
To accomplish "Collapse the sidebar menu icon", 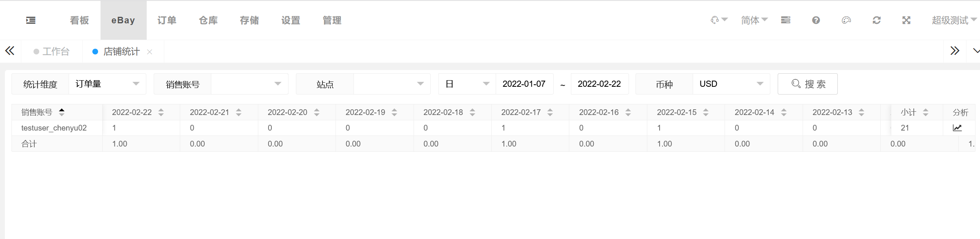I will click(31, 20).
